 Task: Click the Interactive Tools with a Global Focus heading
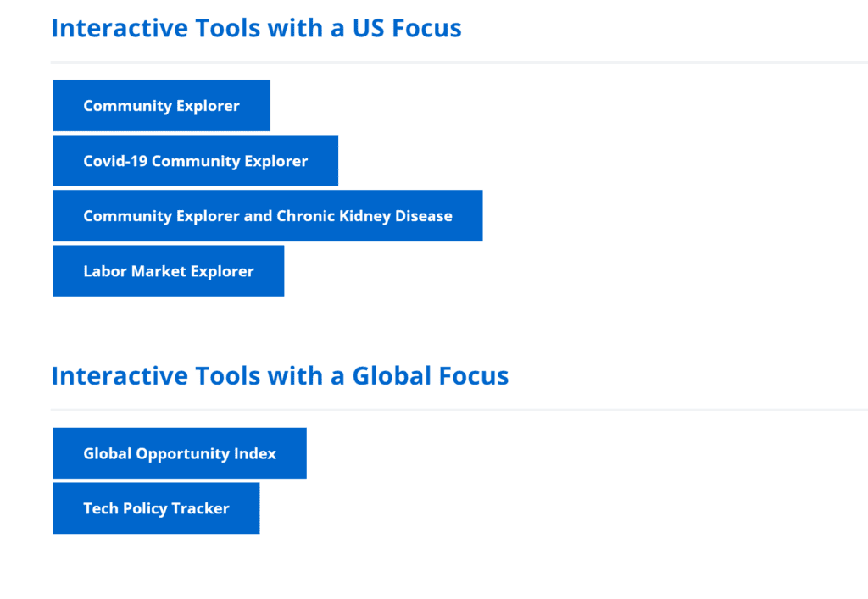coord(280,375)
